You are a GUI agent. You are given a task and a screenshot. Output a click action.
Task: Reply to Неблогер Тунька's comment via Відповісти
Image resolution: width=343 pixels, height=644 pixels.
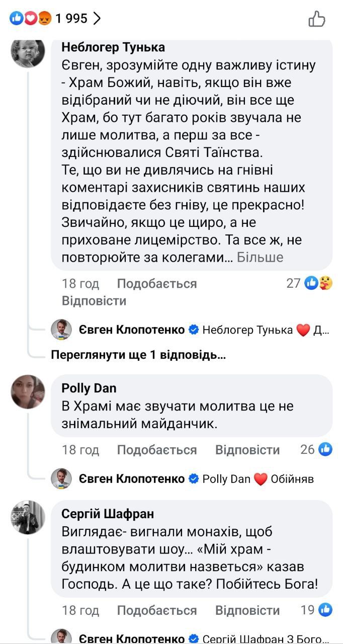pyautogui.click(x=94, y=301)
